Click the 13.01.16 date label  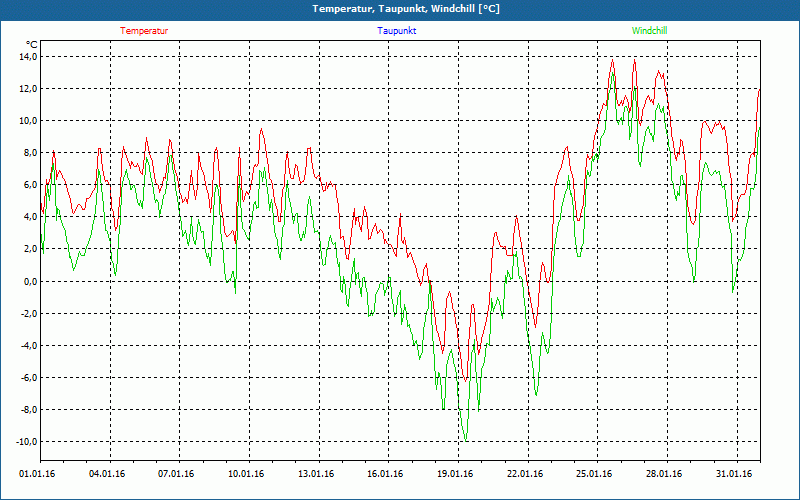[316, 474]
